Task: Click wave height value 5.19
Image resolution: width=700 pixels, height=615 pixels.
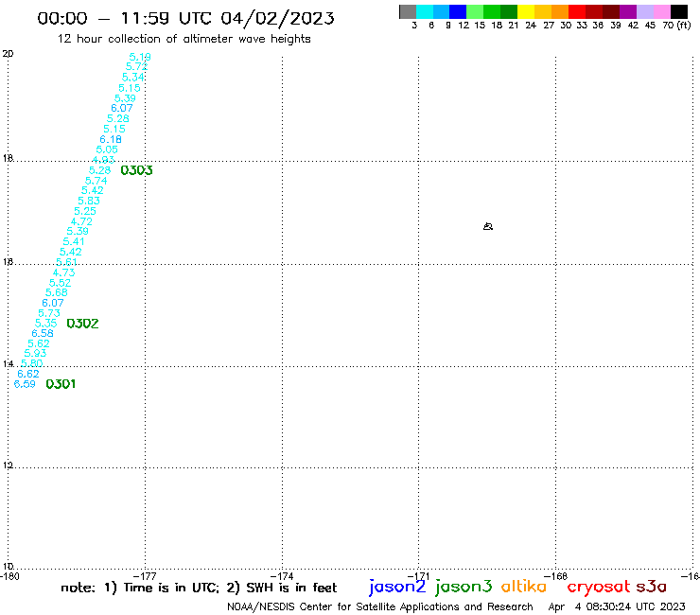Action: click(140, 57)
